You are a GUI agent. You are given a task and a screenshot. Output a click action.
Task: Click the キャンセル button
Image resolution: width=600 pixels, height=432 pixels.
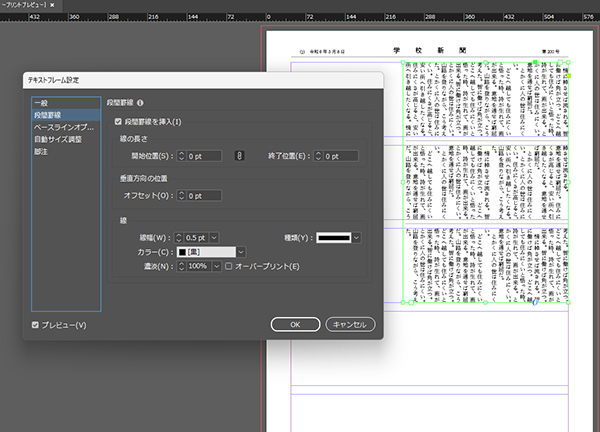tap(350, 324)
